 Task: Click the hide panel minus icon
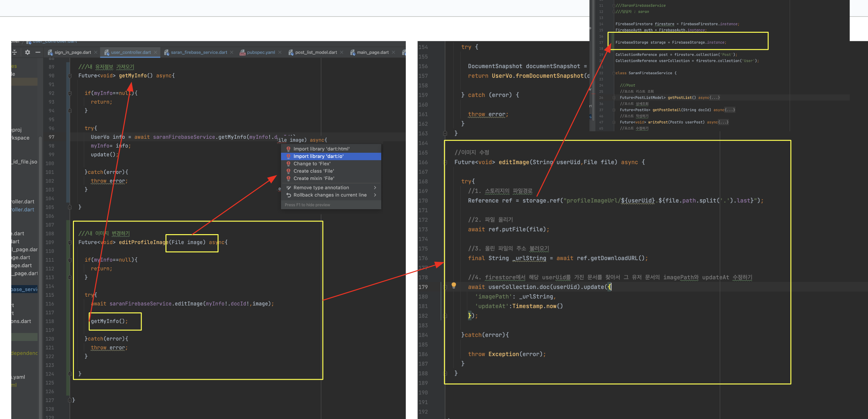point(38,52)
